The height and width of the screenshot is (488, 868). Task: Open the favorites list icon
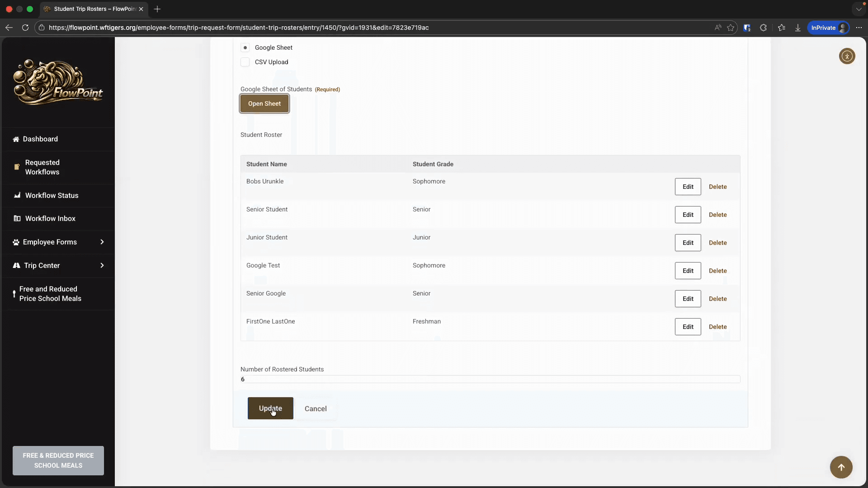(782, 28)
